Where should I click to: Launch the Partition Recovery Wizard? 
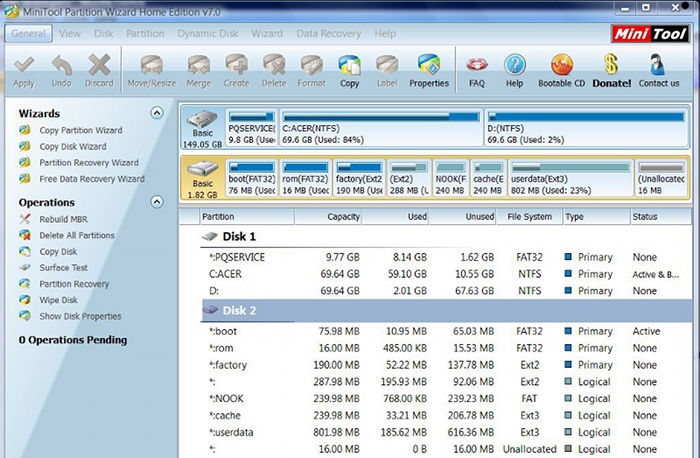89,162
